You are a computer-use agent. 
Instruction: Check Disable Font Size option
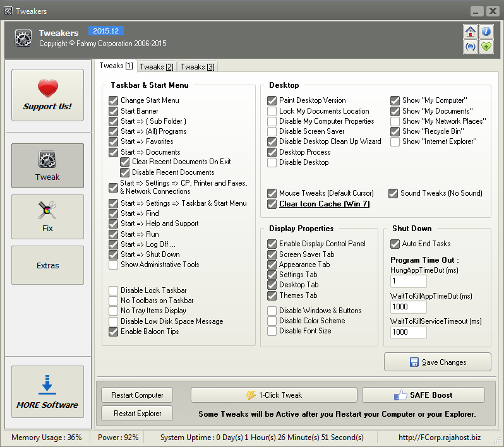(x=272, y=331)
